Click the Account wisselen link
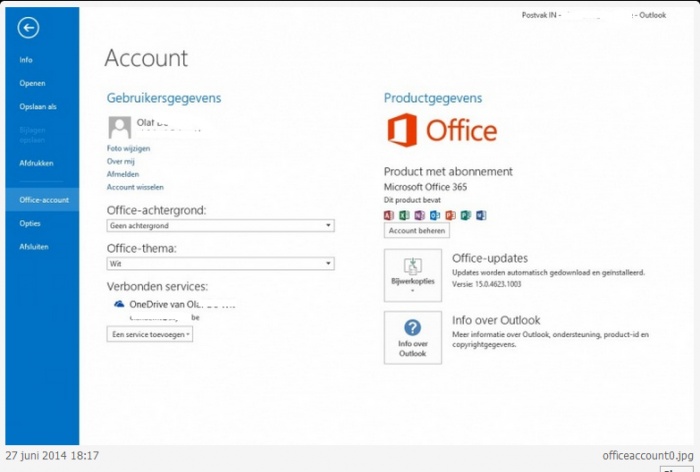This screenshot has width=700, height=472. pos(135,187)
